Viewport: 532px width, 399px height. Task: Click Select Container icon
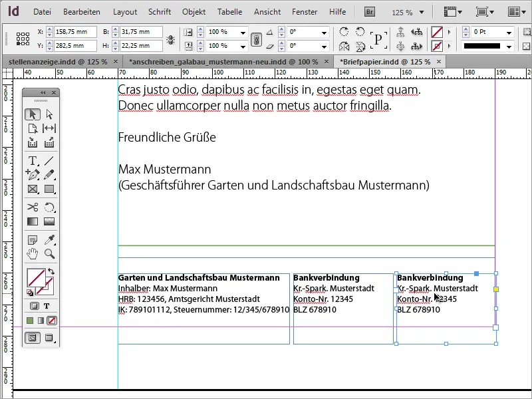401,32
